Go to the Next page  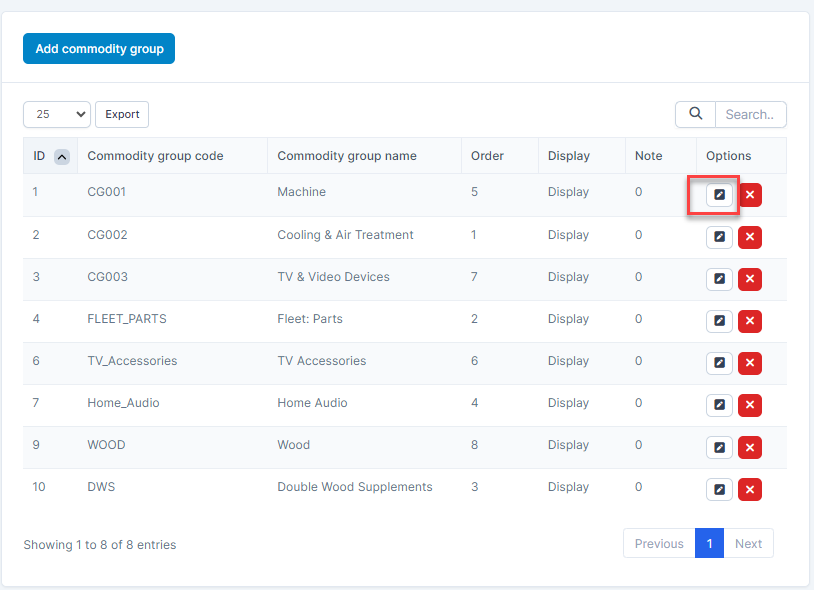tap(748, 544)
